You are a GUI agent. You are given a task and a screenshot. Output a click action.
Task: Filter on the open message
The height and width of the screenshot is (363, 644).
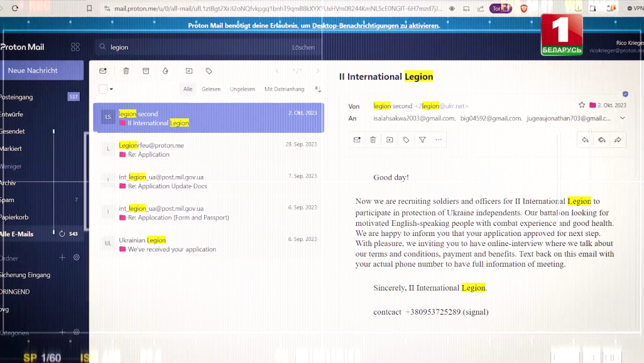point(422,140)
